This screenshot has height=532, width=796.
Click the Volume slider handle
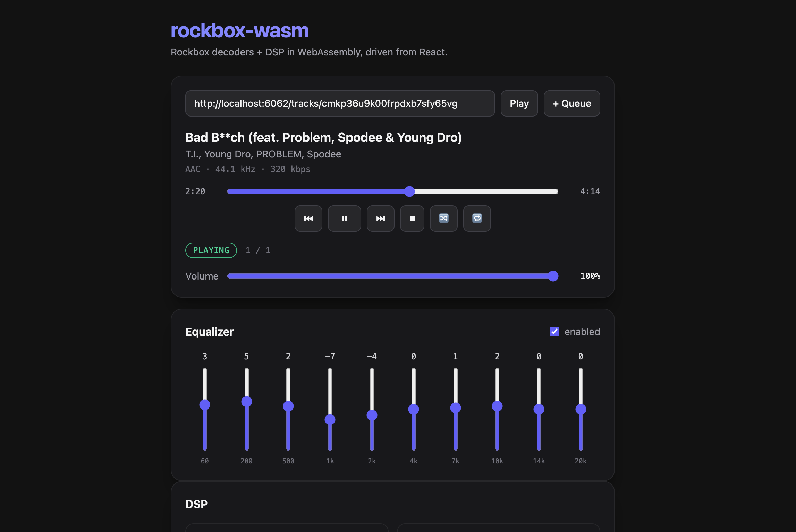pyautogui.click(x=553, y=276)
